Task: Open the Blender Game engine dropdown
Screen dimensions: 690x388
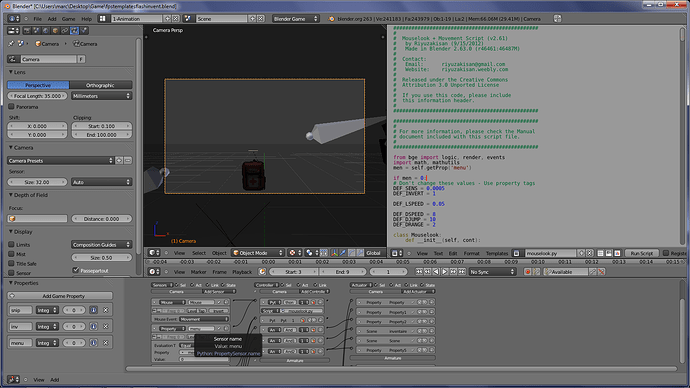Action: click(x=295, y=18)
